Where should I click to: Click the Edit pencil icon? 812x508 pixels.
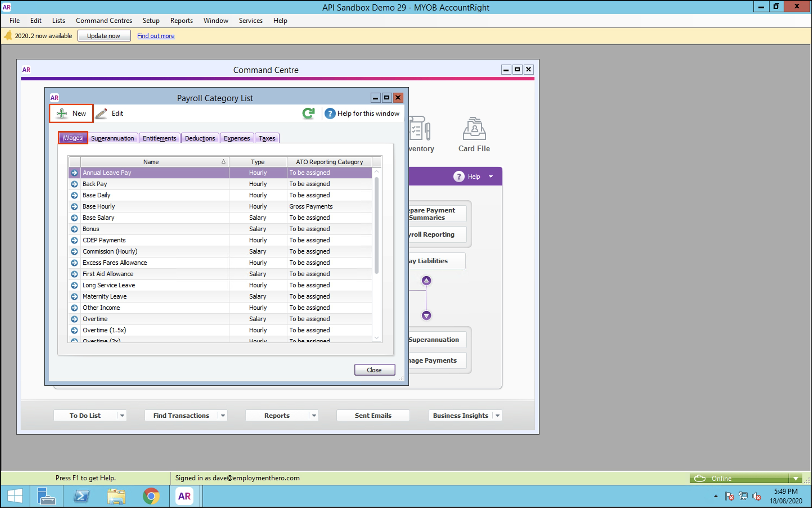[101, 113]
